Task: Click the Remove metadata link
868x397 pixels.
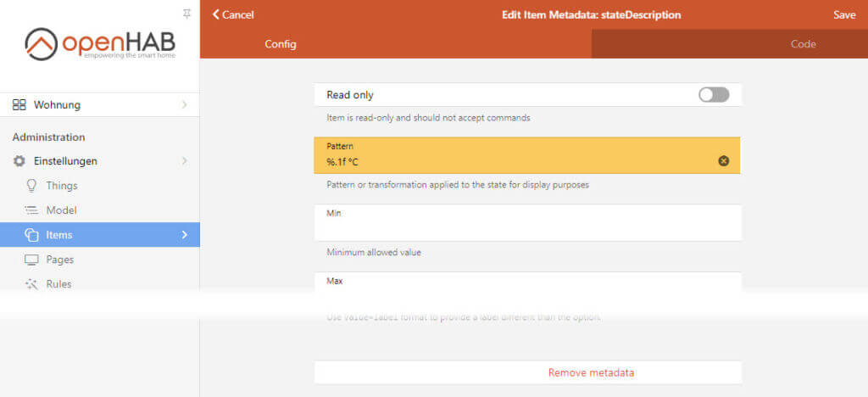Action: [x=591, y=372]
